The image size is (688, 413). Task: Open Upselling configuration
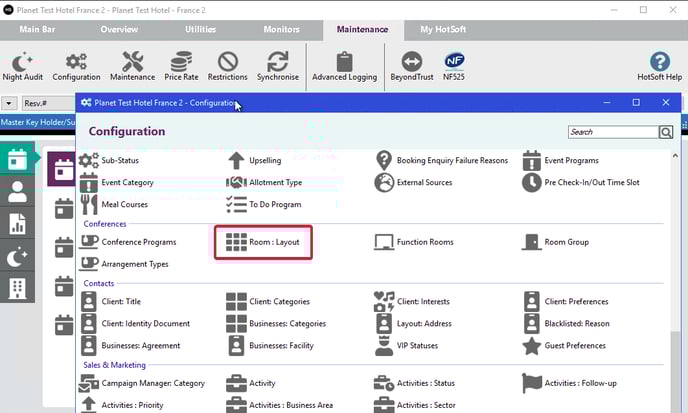254,161
